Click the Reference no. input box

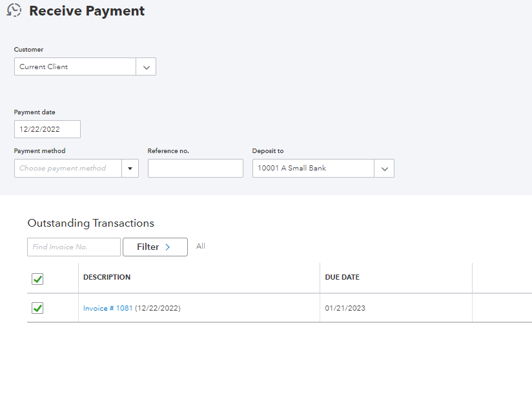[x=195, y=168]
